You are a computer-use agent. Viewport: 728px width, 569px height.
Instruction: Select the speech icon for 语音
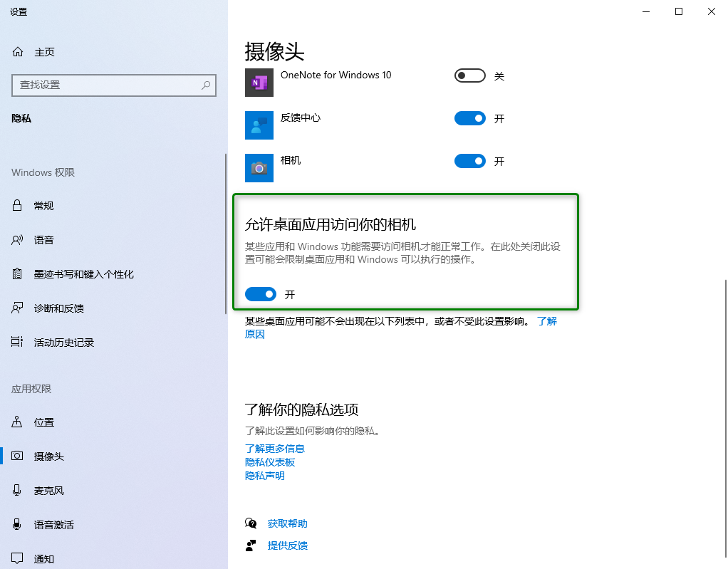tap(17, 239)
